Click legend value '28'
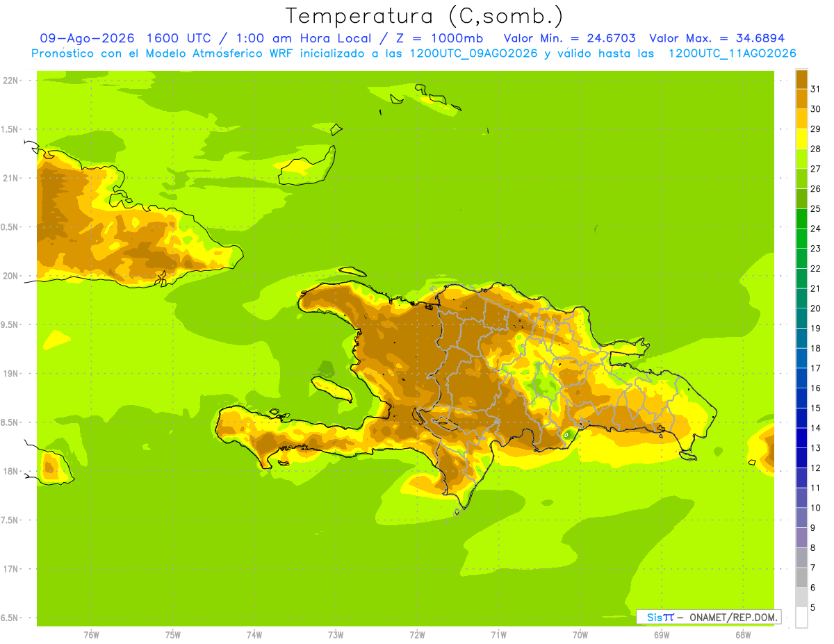Viewport: 834px width, 644px height. [x=816, y=149]
